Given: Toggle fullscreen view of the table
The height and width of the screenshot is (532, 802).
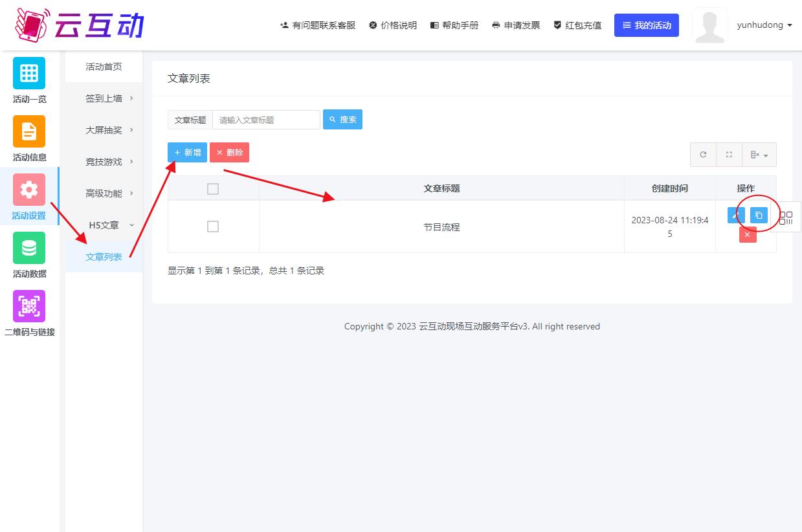Looking at the screenshot, I should (729, 155).
